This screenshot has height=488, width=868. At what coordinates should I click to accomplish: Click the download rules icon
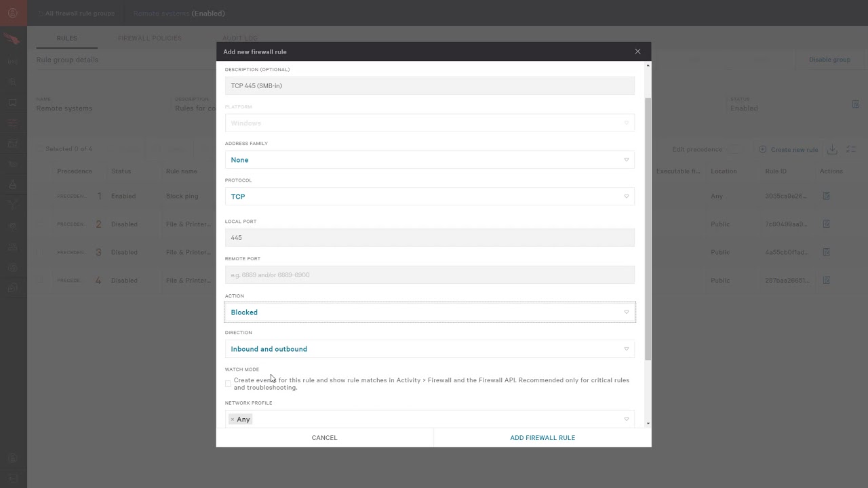[832, 149]
